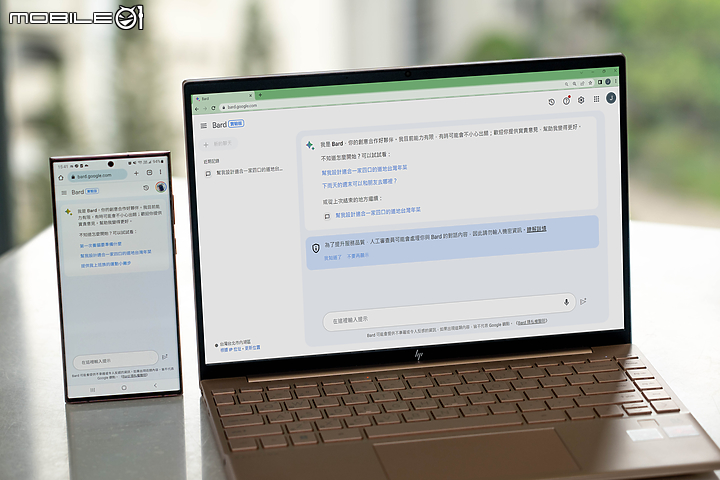Open the side panel icon in laptop Chrome toolbar

(x=600, y=82)
